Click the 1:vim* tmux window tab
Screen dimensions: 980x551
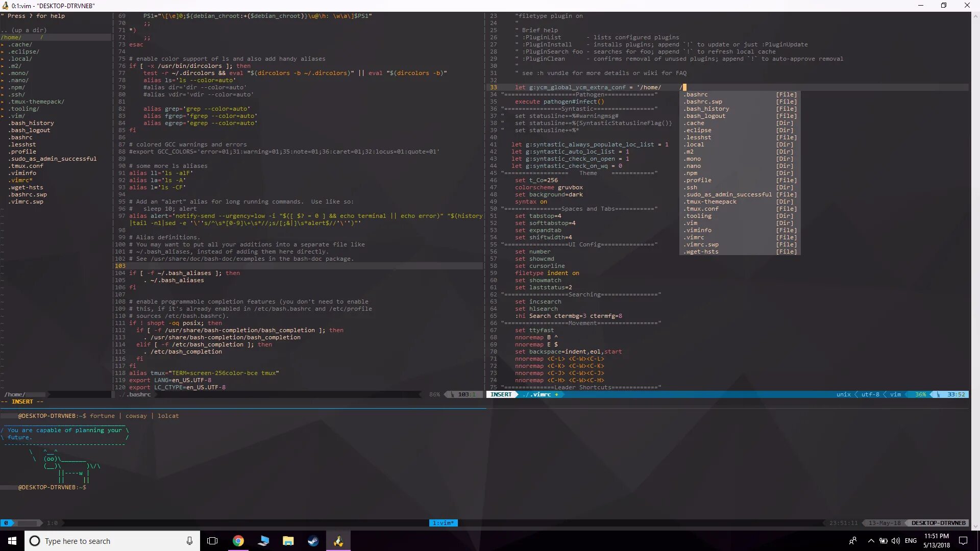(x=443, y=523)
